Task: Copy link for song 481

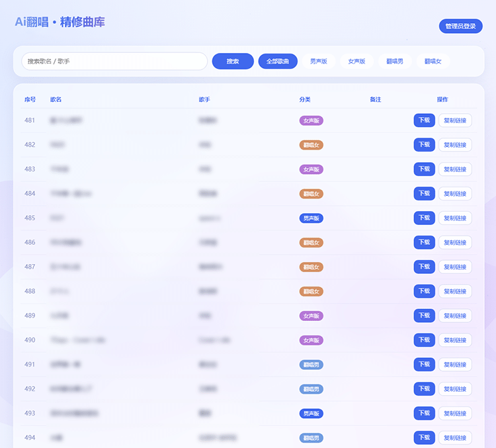Action: pos(455,120)
